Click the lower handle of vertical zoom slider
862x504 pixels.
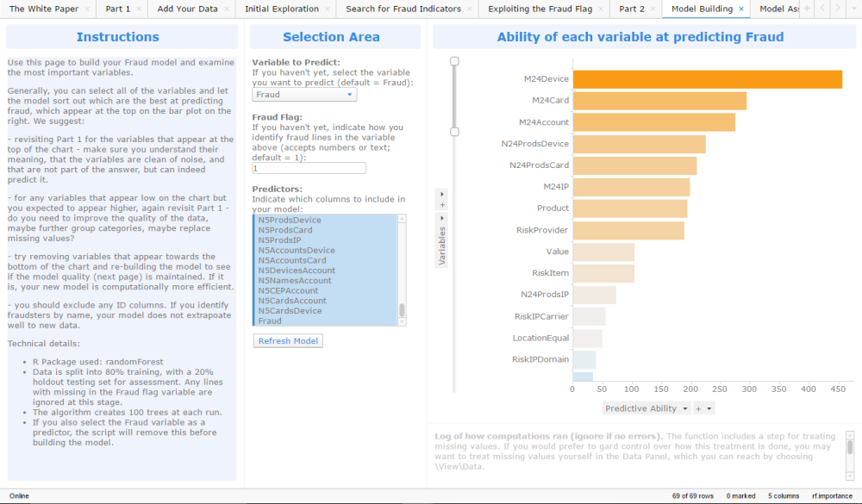tap(454, 132)
